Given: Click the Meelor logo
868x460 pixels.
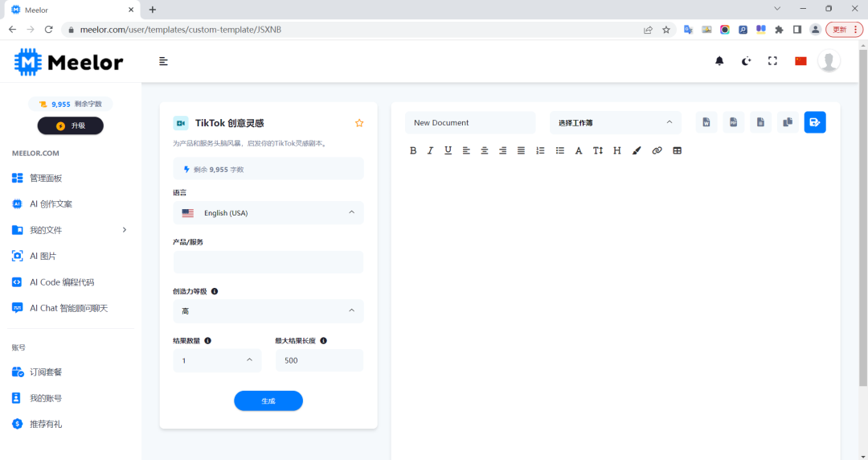Looking at the screenshot, I should [68, 61].
